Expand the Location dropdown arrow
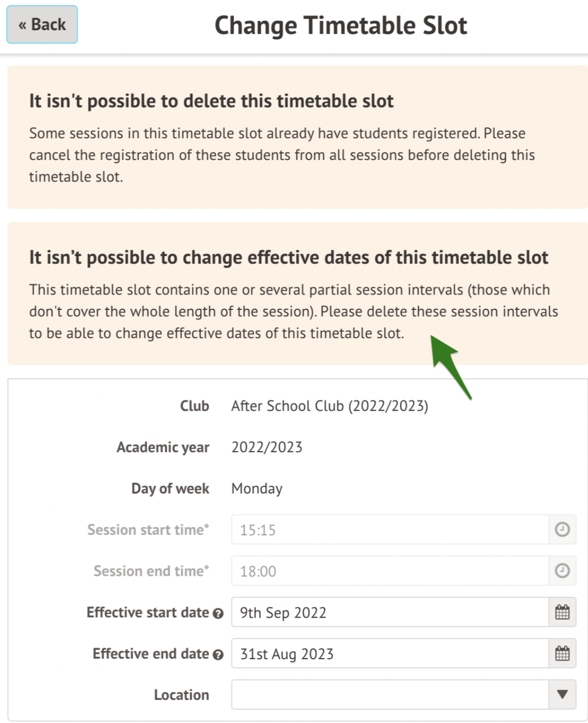This screenshot has width=588, height=723. (562, 694)
